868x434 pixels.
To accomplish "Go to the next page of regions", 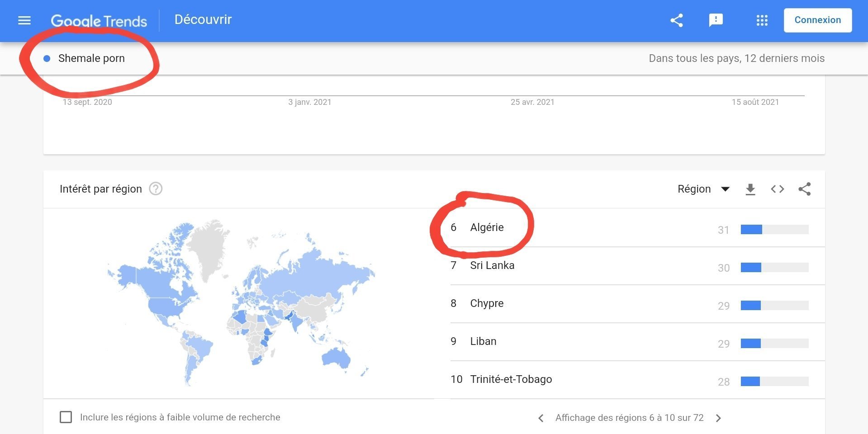I will (718, 418).
